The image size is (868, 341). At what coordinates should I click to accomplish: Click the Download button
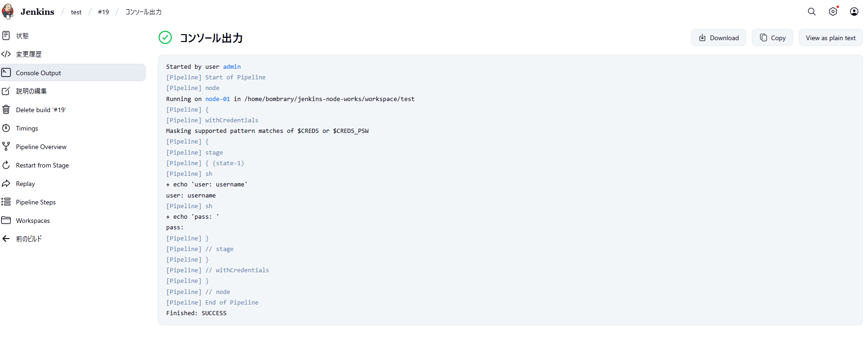718,38
